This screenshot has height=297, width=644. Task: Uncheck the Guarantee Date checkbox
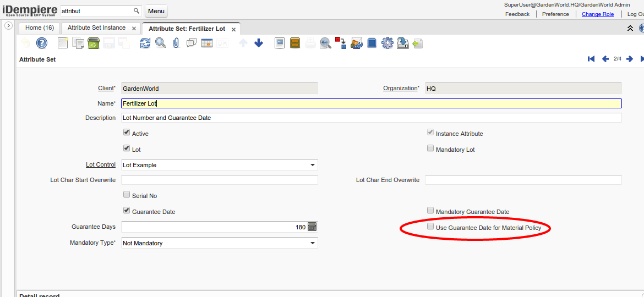[127, 210]
